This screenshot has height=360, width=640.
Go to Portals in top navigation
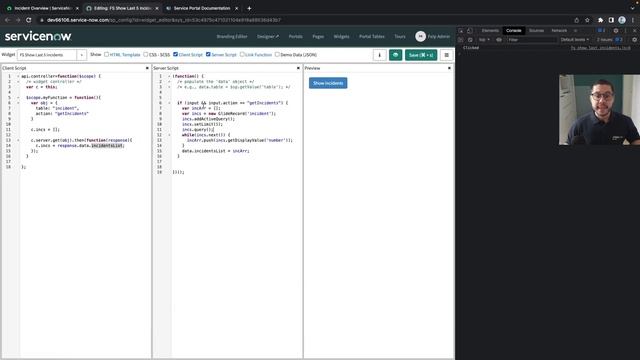coord(296,36)
